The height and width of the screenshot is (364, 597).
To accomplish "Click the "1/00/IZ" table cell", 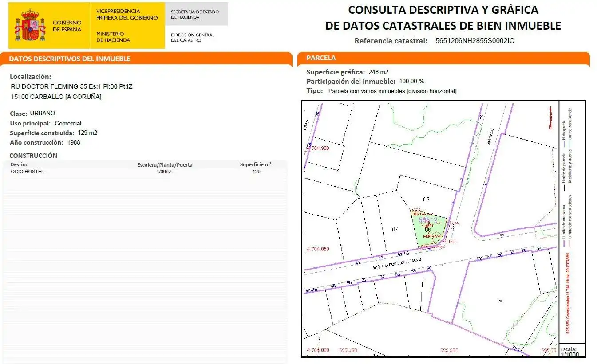I will tap(164, 172).
